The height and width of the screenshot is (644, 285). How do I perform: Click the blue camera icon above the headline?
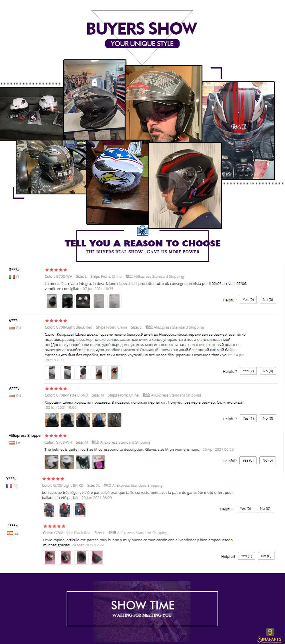click(x=142, y=230)
